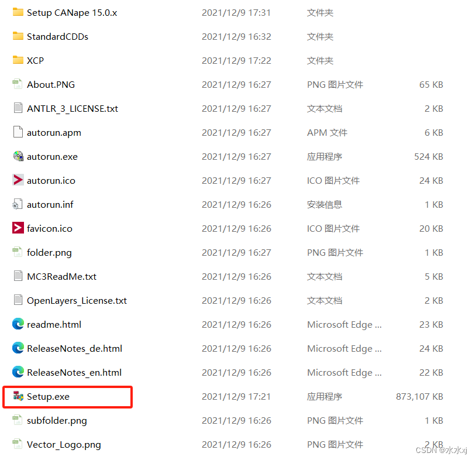Click the 5 KB size of MC3ReadMe.txt

tap(434, 276)
